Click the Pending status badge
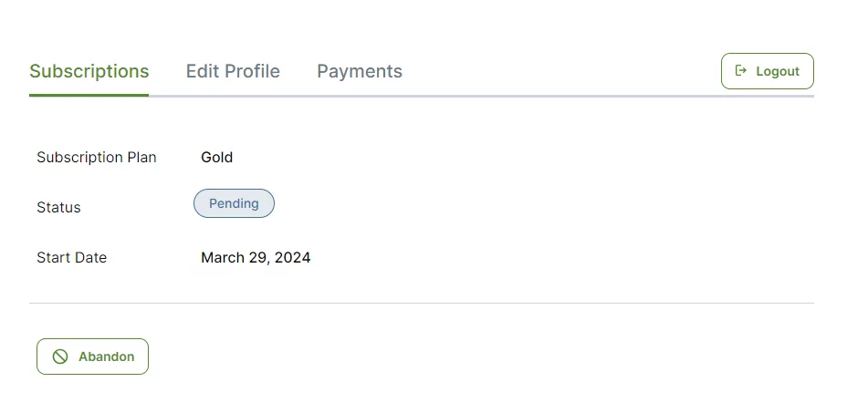 [234, 203]
